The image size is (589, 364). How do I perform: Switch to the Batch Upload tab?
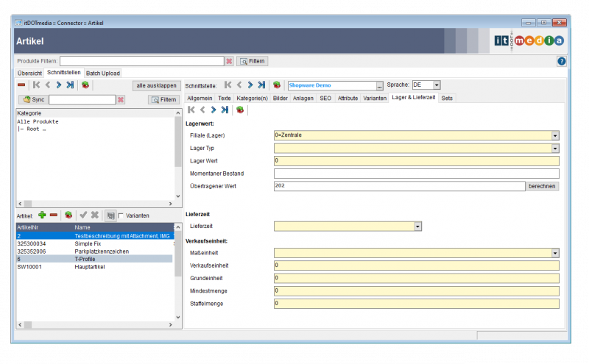[102, 73]
